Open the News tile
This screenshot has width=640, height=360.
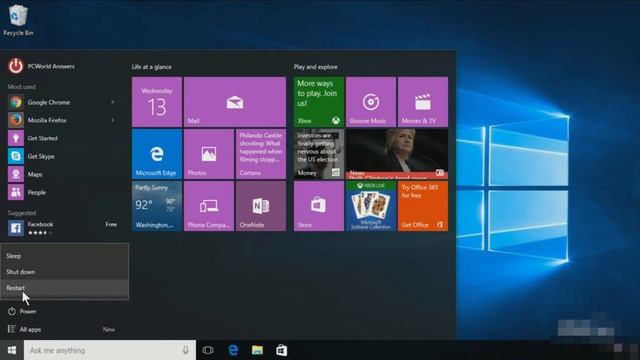point(397,154)
